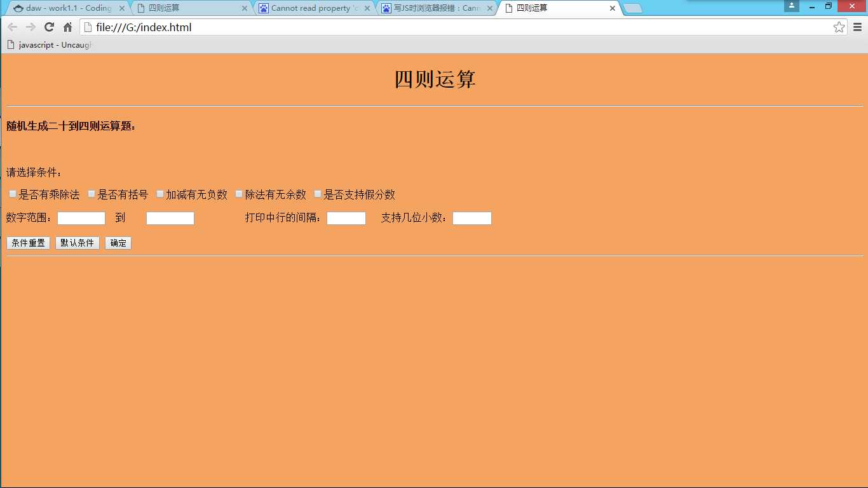The width and height of the screenshot is (868, 488).
Task: Open a new tab with the new-tab button
Action: point(632,8)
